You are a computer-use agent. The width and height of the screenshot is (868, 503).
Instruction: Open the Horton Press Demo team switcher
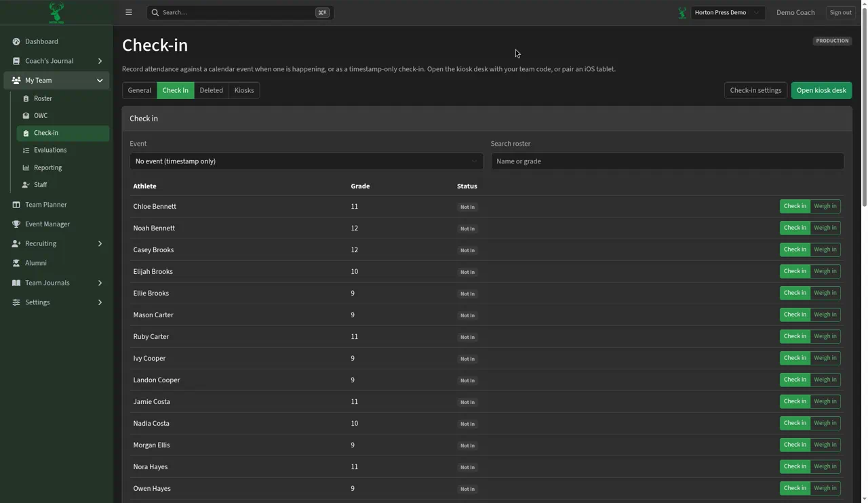pos(728,12)
